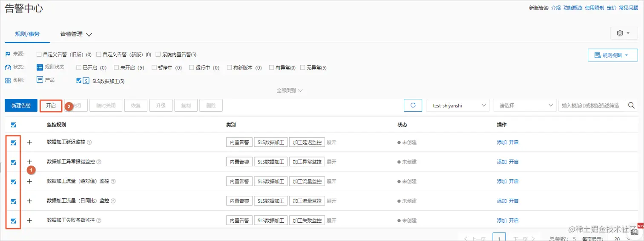Viewport: 644px width, 241px height.
Task: Switch to the 规则/事务 tab
Action: [27, 34]
